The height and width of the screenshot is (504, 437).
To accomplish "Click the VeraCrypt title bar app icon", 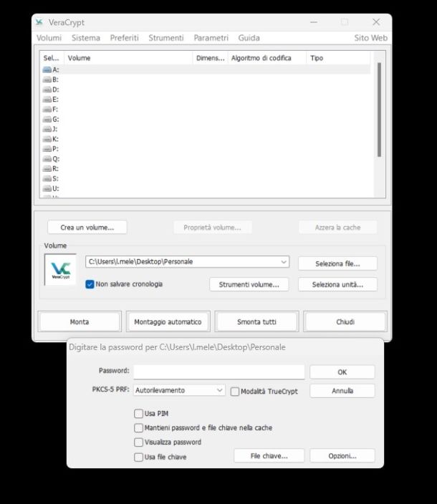I will (x=39, y=22).
